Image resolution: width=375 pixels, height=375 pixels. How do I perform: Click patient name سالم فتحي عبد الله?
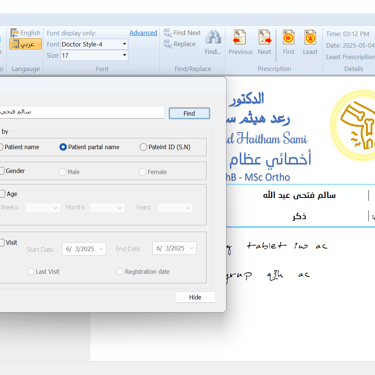[x=299, y=195]
